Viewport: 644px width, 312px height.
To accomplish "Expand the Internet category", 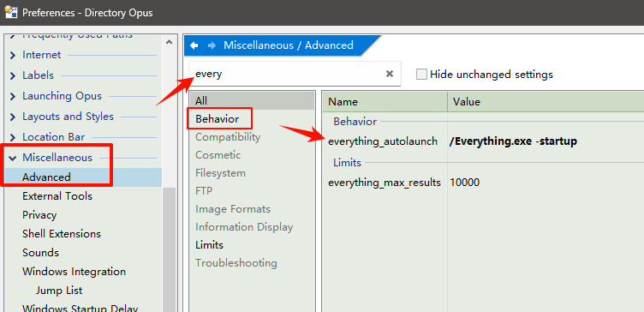I will (13, 55).
